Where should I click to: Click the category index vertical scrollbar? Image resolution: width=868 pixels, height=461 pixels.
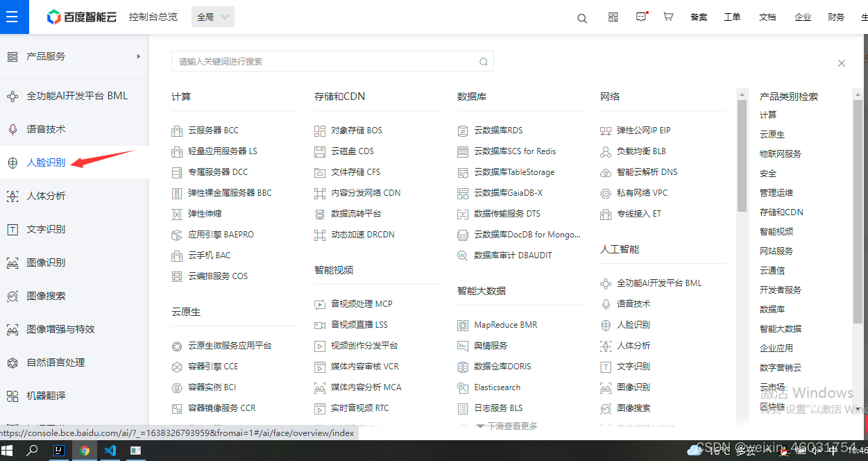click(x=858, y=211)
